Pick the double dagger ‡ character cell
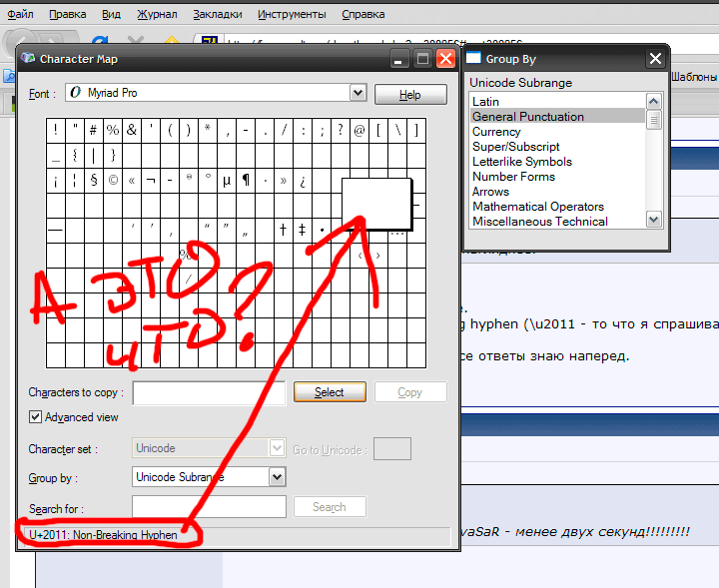 [x=303, y=230]
